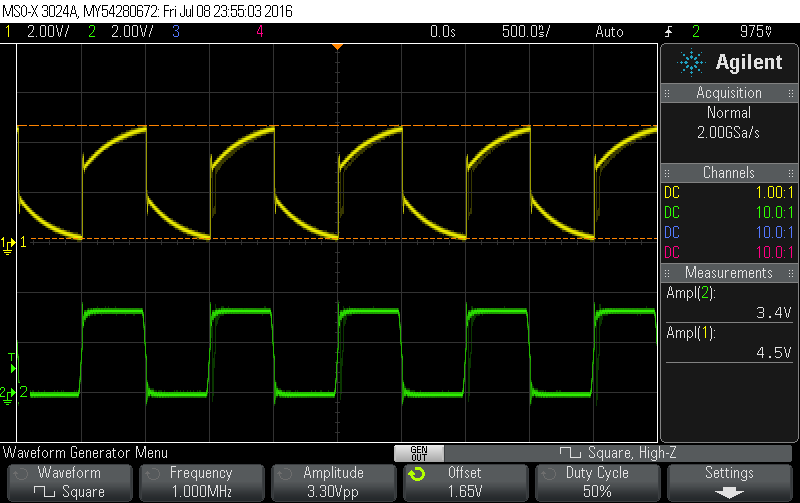Select the Frequency 1.000MHz softkey
800x503 pixels.
click(202, 483)
